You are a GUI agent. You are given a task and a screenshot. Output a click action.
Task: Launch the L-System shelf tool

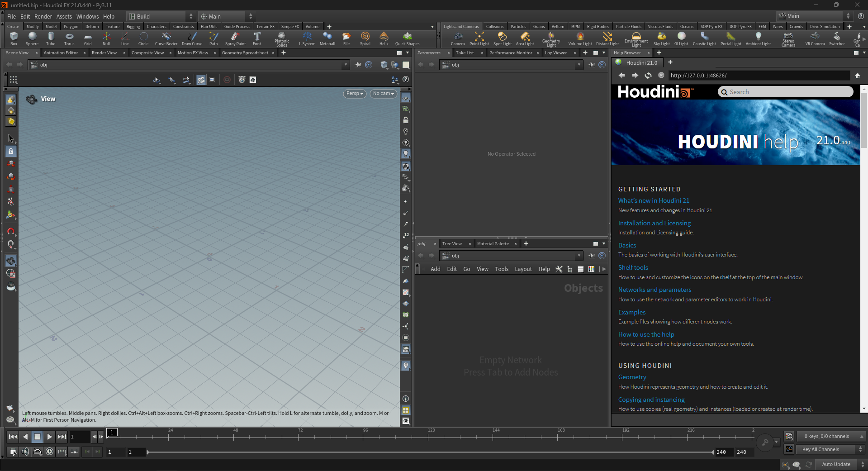pos(307,38)
